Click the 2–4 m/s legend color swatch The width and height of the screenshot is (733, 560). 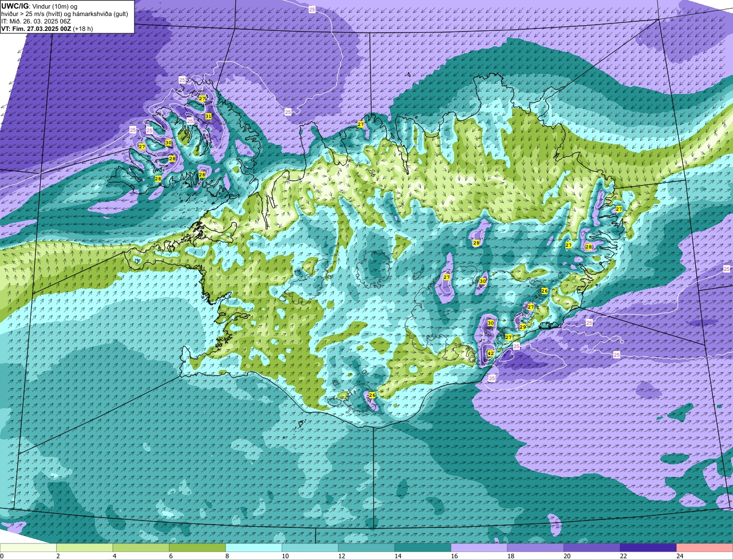tap(85, 548)
